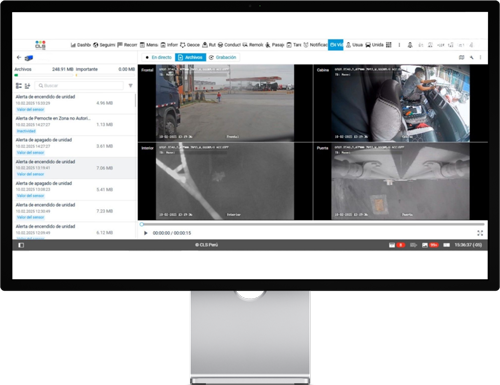Play the video recording
Viewport: 500px width, 385px height.
(145, 233)
